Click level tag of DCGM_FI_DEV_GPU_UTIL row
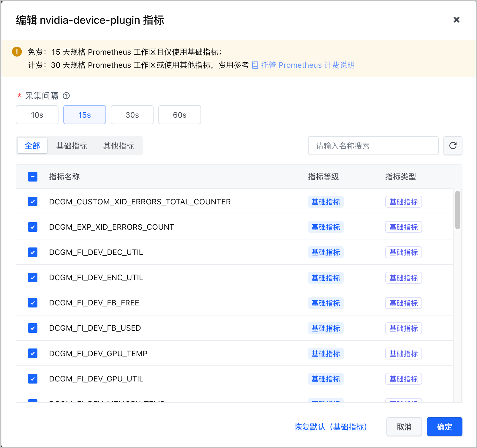This screenshot has width=477, height=448. click(326, 379)
